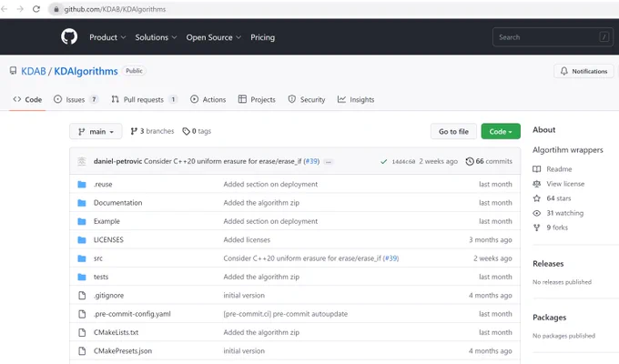Click the daniel-petrovic avatar thumbnail
The image size is (619, 364).
82,161
